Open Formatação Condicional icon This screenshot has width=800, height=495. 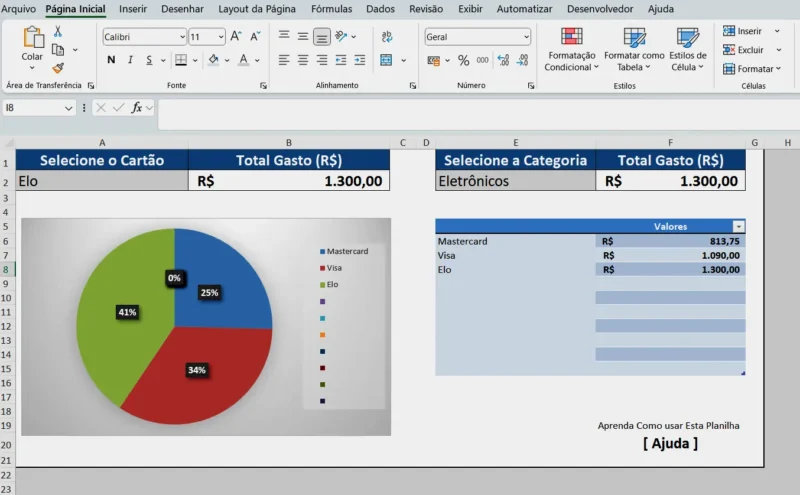pos(572,38)
